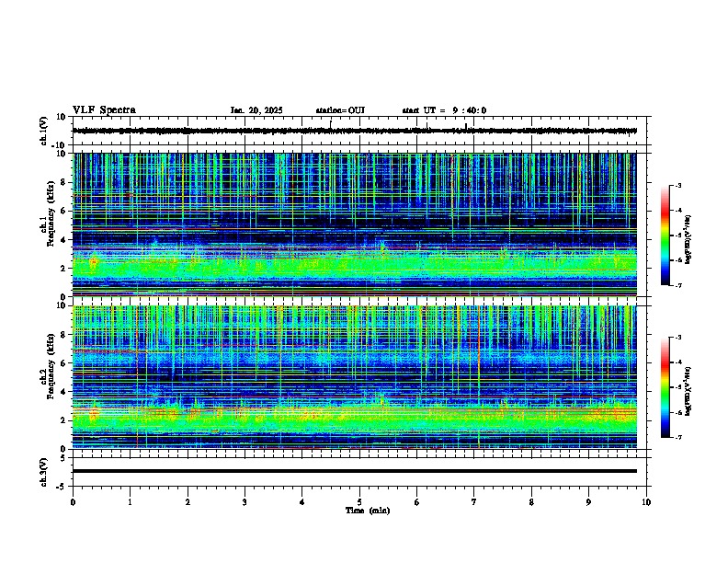Click the "-7" label on ch.2 color scale

coord(678,437)
